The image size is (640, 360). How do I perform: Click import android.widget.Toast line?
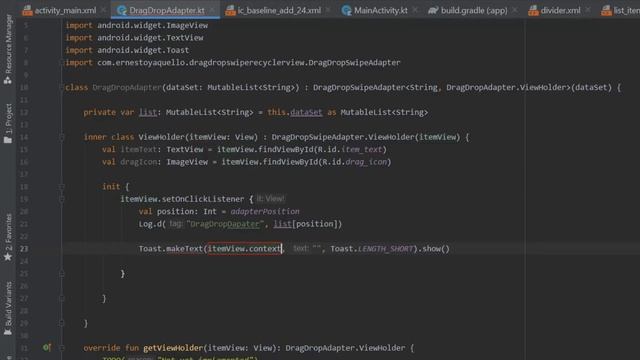[x=127, y=50]
